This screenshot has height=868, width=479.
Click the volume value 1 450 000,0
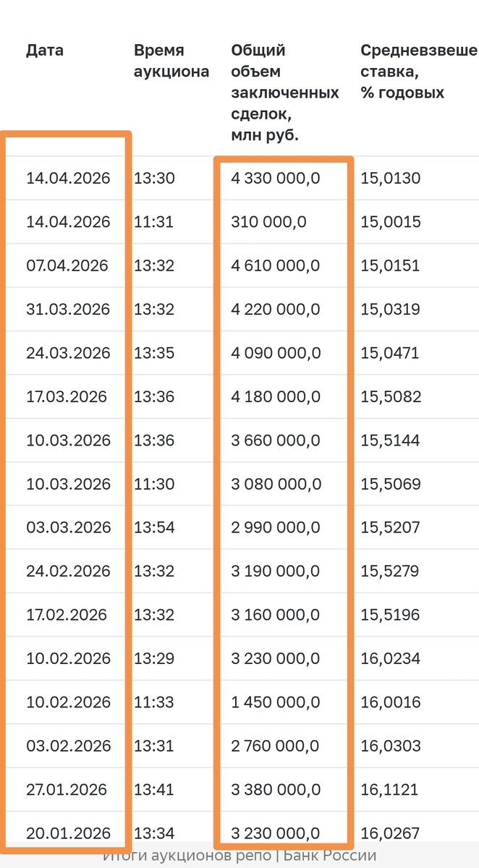click(x=275, y=702)
